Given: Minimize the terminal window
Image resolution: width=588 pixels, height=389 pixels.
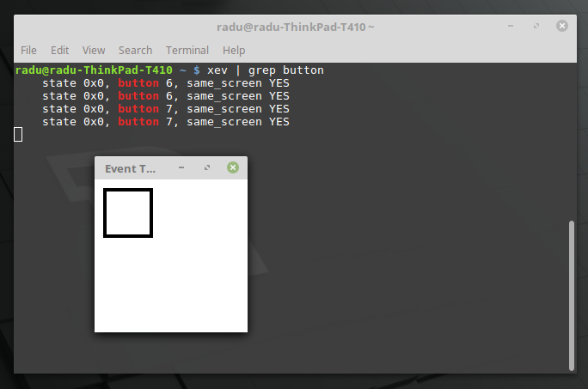Looking at the screenshot, I should 511,26.
